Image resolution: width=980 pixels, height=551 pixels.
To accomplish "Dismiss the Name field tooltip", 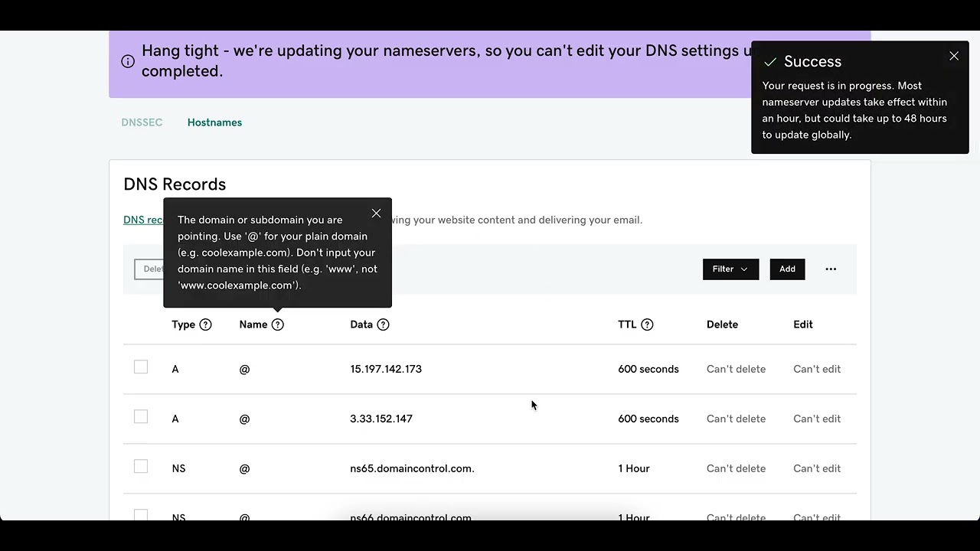I will pos(376,213).
